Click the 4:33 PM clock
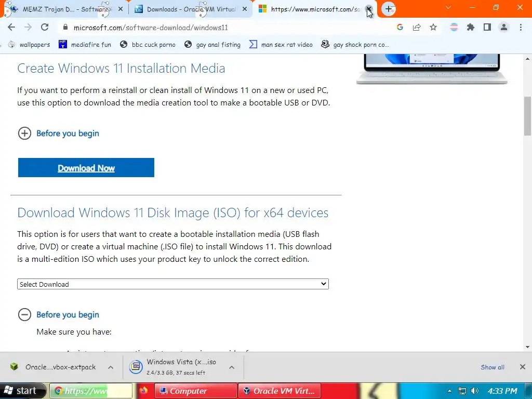This screenshot has height=399, width=532. pyautogui.click(x=502, y=391)
